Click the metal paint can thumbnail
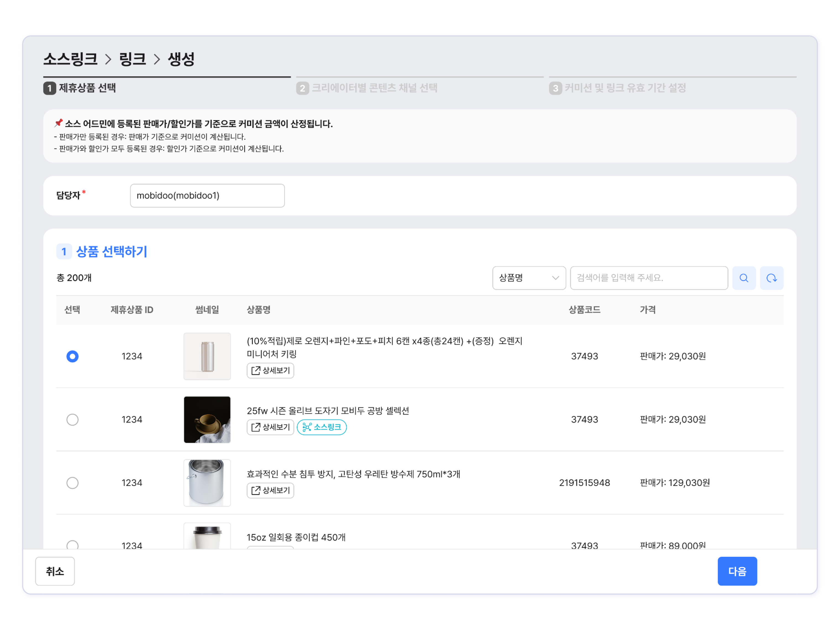 (207, 483)
